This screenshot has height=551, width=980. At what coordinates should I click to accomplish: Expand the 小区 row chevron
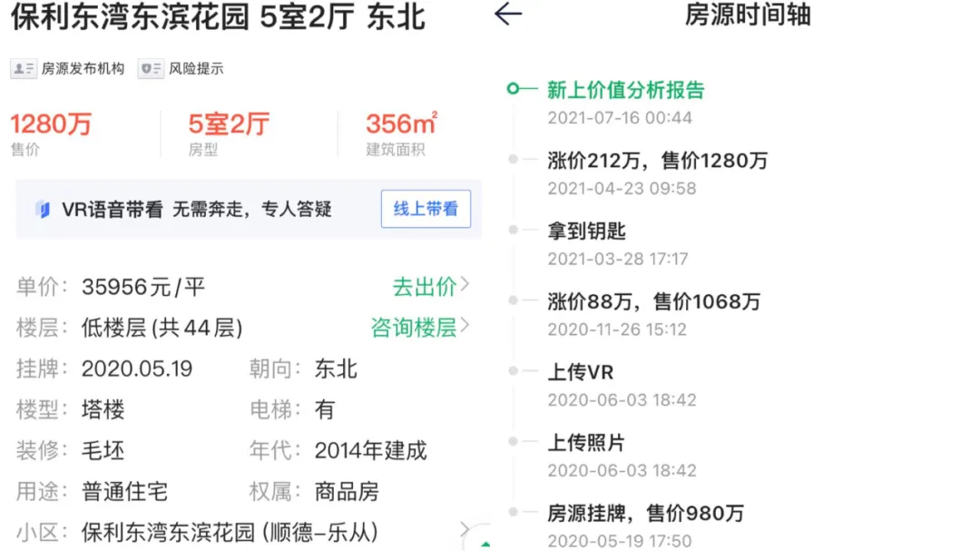(x=465, y=530)
